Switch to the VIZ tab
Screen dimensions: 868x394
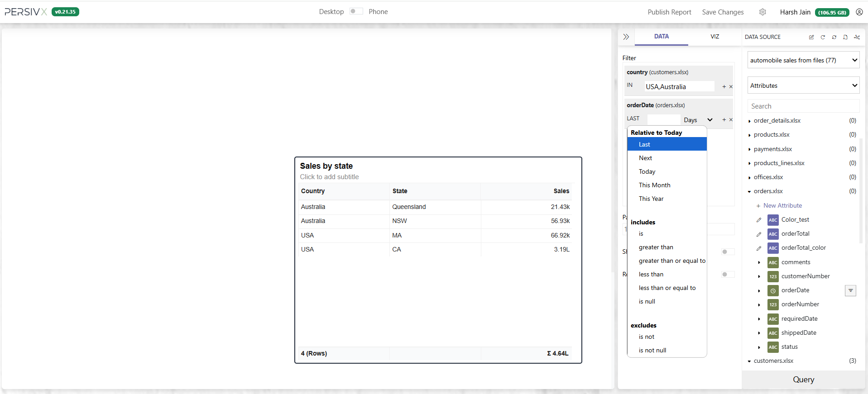(x=715, y=37)
